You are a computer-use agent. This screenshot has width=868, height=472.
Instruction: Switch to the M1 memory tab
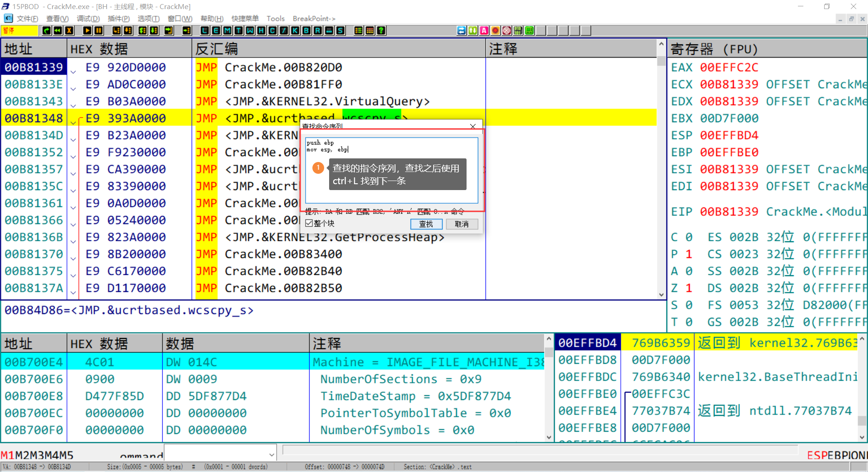[x=8, y=455]
